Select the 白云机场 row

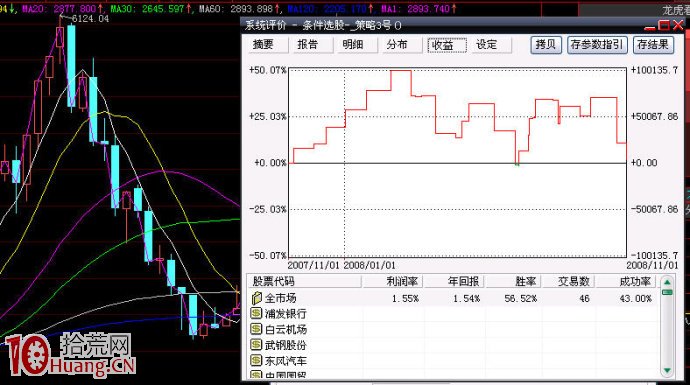pyautogui.click(x=453, y=330)
